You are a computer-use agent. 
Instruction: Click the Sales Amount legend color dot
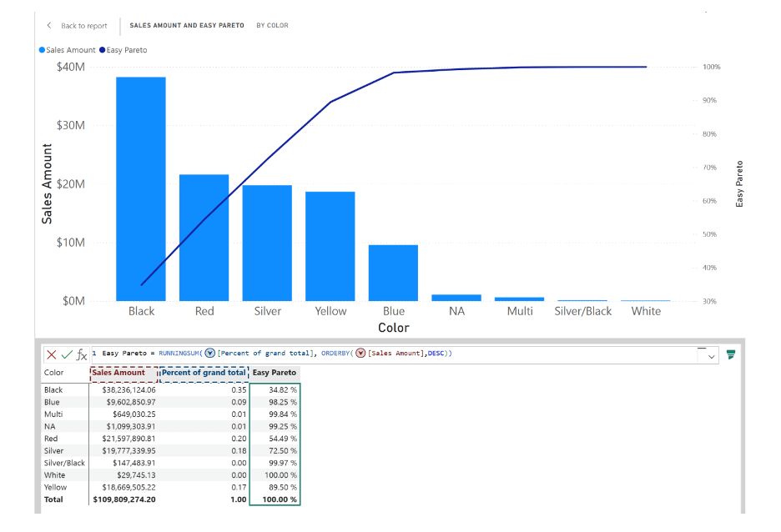43,50
